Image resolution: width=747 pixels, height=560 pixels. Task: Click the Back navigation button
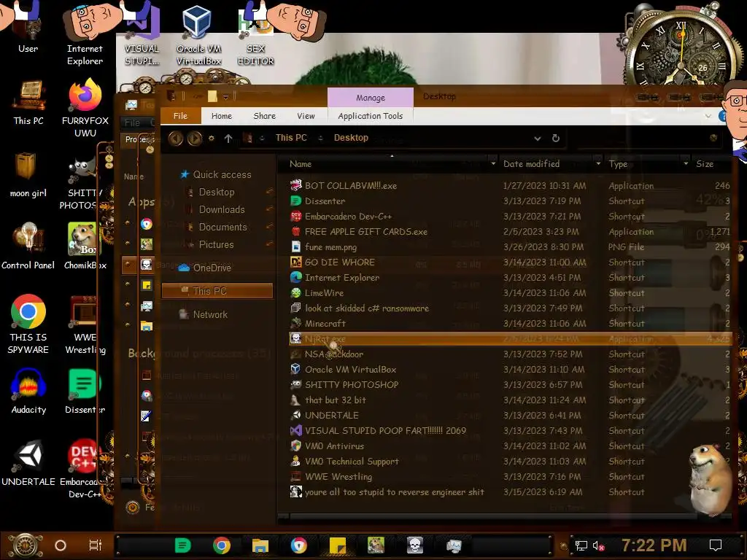176,138
